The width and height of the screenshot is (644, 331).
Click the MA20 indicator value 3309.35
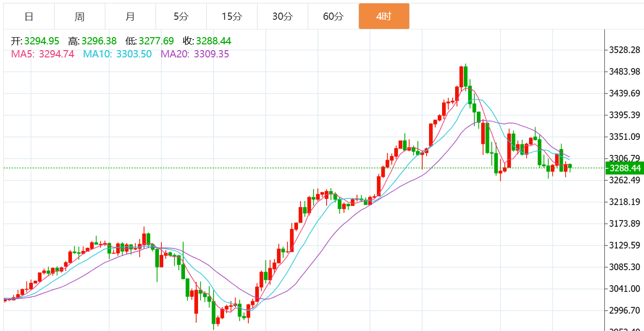(x=212, y=54)
